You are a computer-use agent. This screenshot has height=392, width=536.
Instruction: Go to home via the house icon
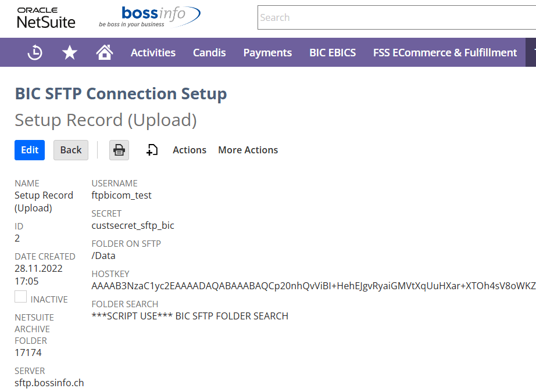(x=104, y=52)
